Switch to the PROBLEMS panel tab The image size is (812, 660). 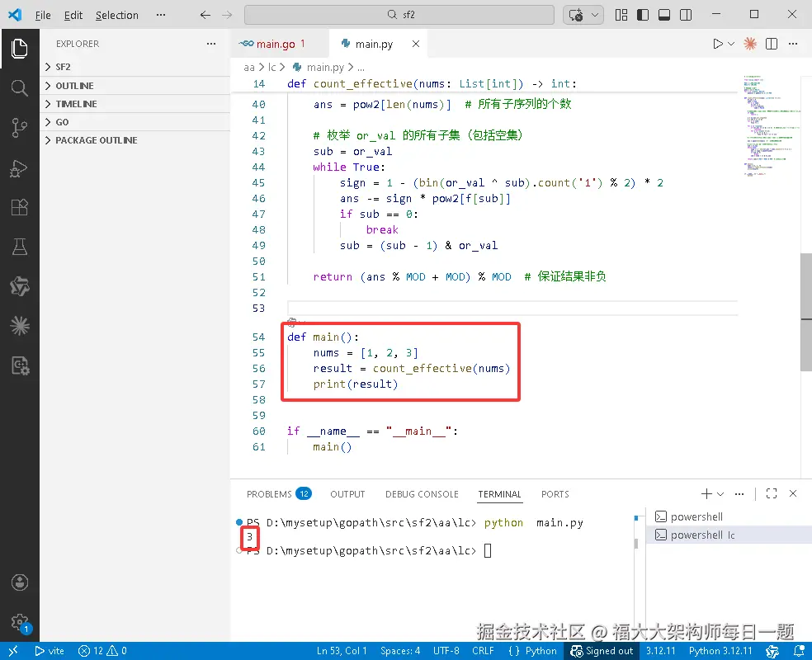278,494
